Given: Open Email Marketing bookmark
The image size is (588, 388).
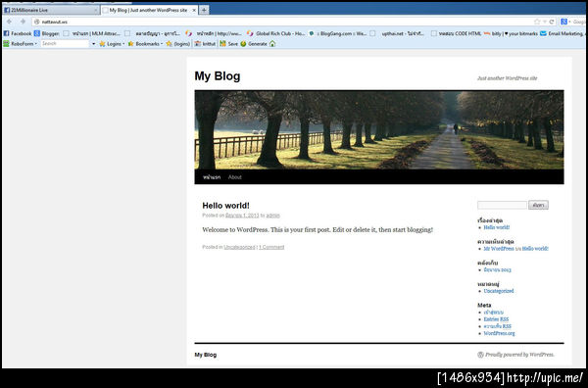Looking at the screenshot, I should 563,33.
